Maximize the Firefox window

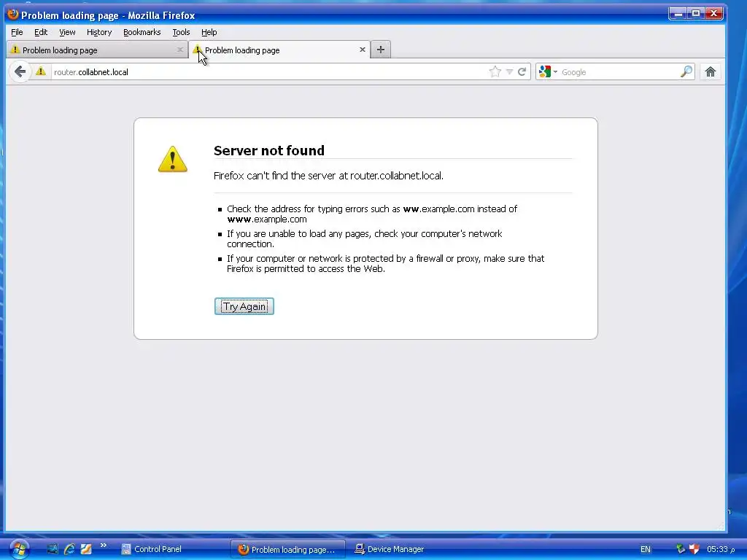click(x=695, y=14)
